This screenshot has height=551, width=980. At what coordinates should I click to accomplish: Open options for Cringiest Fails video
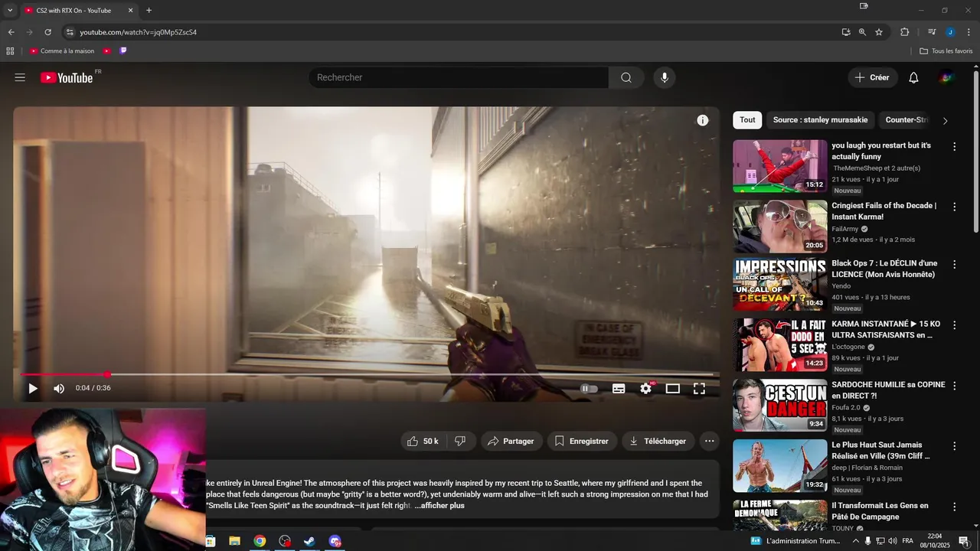pos(954,207)
